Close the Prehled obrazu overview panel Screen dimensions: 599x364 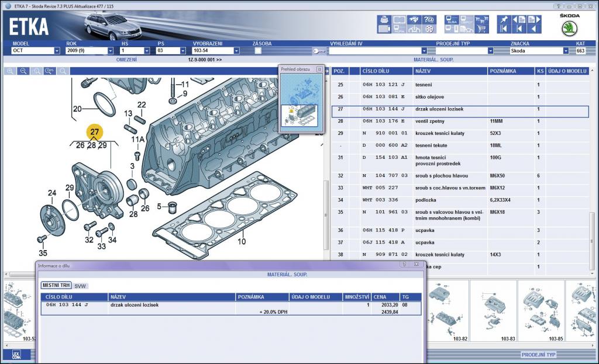point(319,69)
